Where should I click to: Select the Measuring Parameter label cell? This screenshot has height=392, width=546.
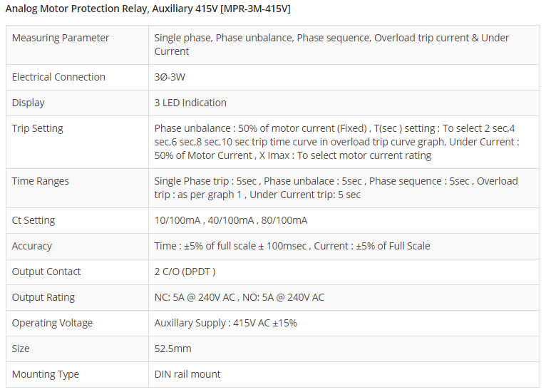tap(61, 38)
